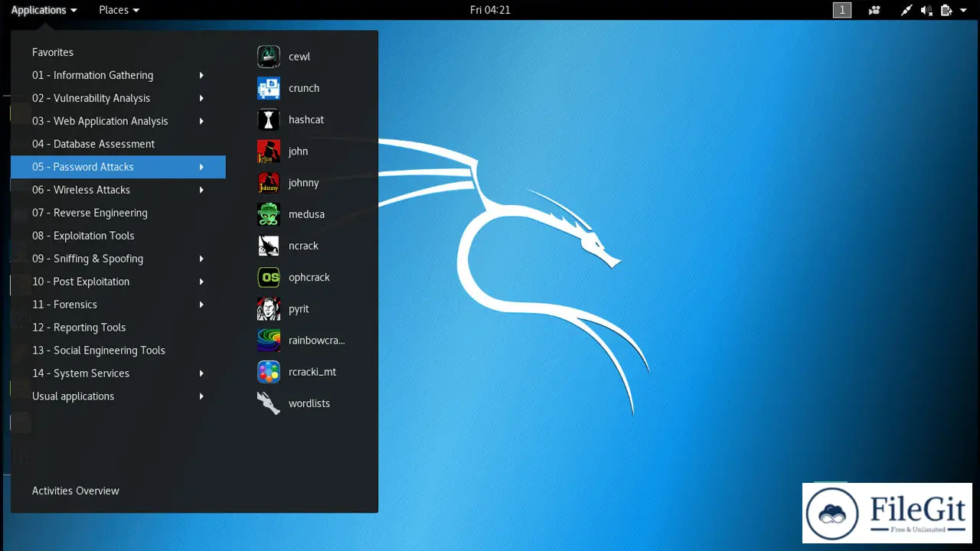The width and height of the screenshot is (980, 551).
Task: Expand 05 - Password Attacks submenu arrow
Action: point(201,167)
